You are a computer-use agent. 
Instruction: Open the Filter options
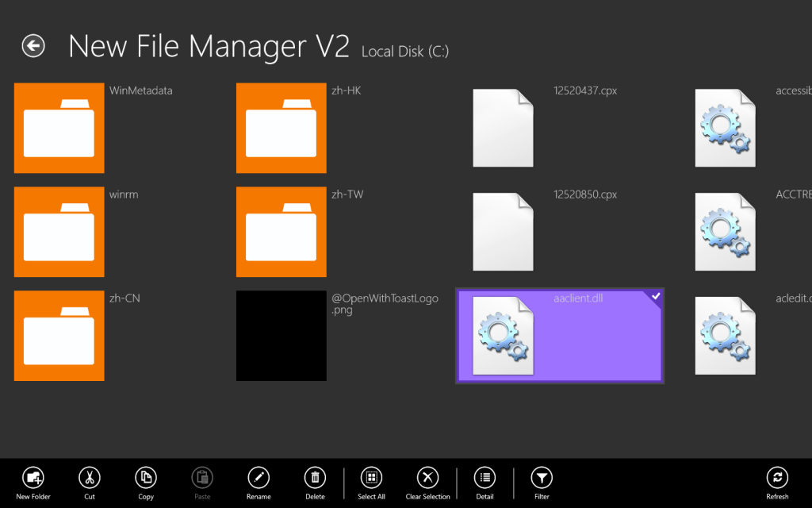point(542,478)
